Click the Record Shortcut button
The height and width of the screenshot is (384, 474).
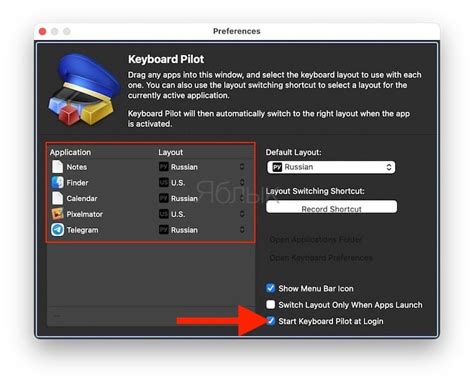point(331,207)
